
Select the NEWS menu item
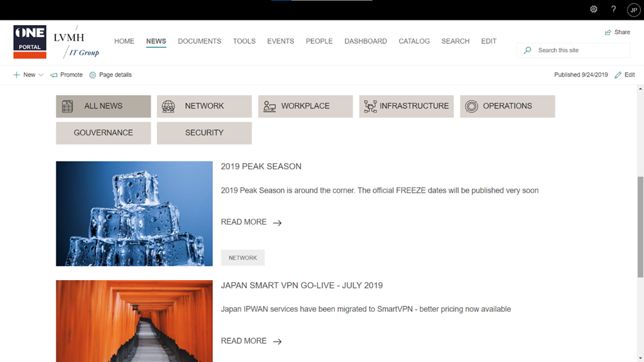pos(156,41)
